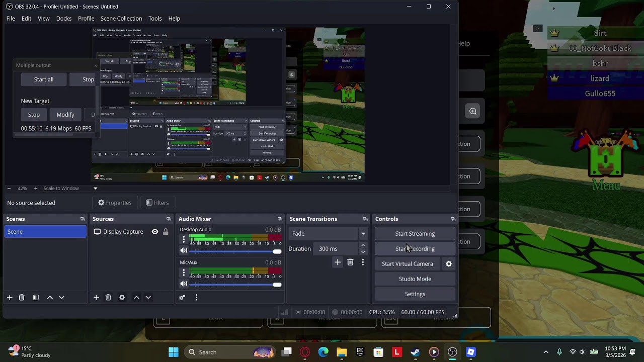Viewport: 644px width, 362px height.
Task: Move the scene up with the up arrow
Action: point(50,297)
